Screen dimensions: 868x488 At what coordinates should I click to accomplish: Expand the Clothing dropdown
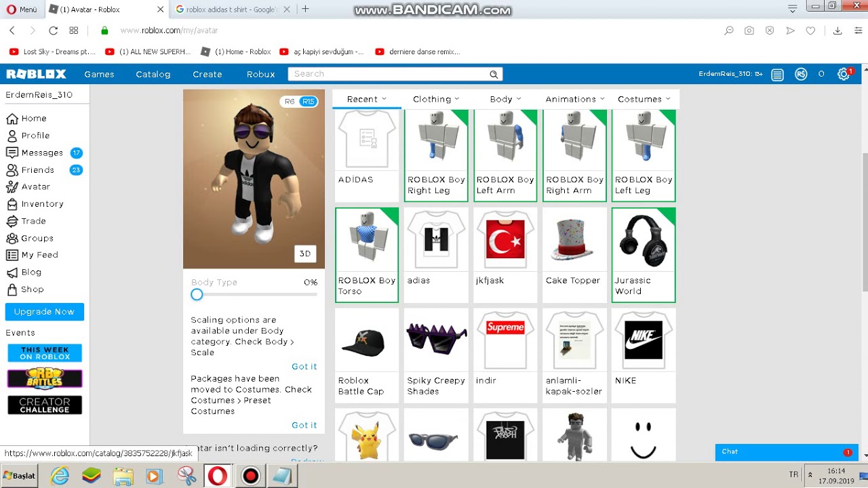(x=436, y=99)
